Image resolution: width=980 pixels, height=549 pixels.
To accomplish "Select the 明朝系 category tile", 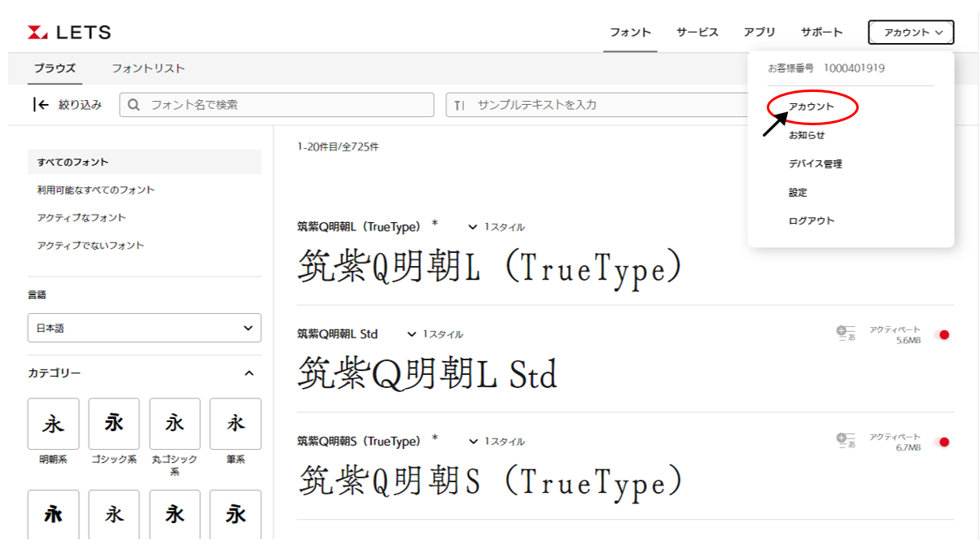I will [x=53, y=424].
